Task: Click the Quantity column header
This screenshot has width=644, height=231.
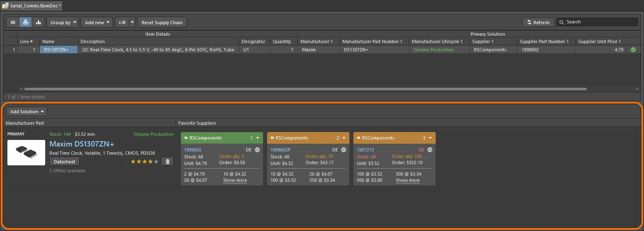Action: click(284, 41)
